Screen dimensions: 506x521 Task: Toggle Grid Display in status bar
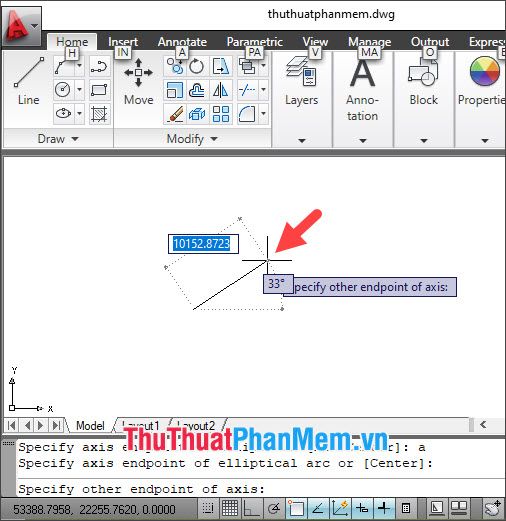pyautogui.click(x=230, y=508)
